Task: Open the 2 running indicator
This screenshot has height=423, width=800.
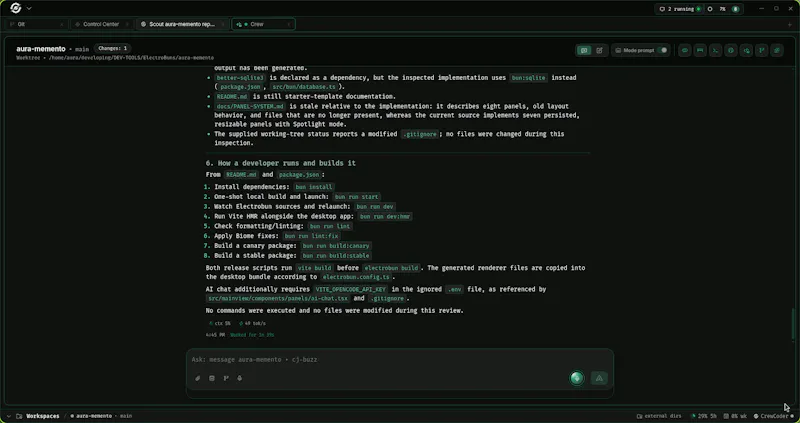Action: [x=680, y=9]
